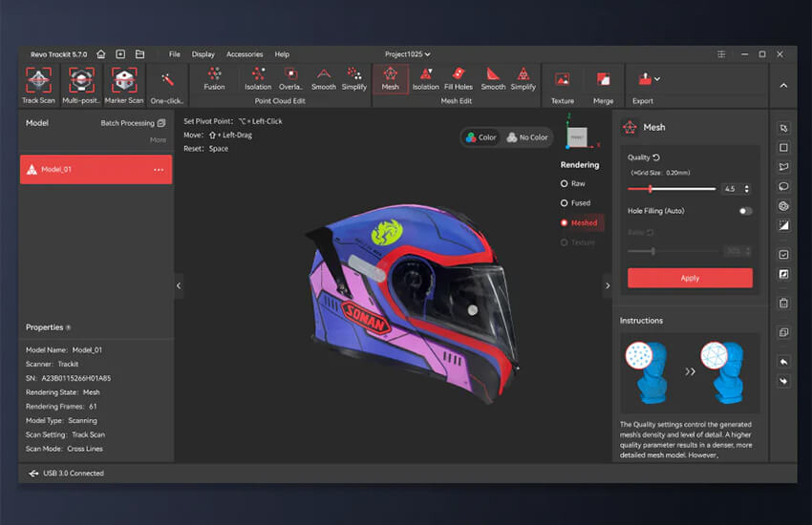
Task: Click the disabled Ratio slider handle
Action: pos(653,251)
